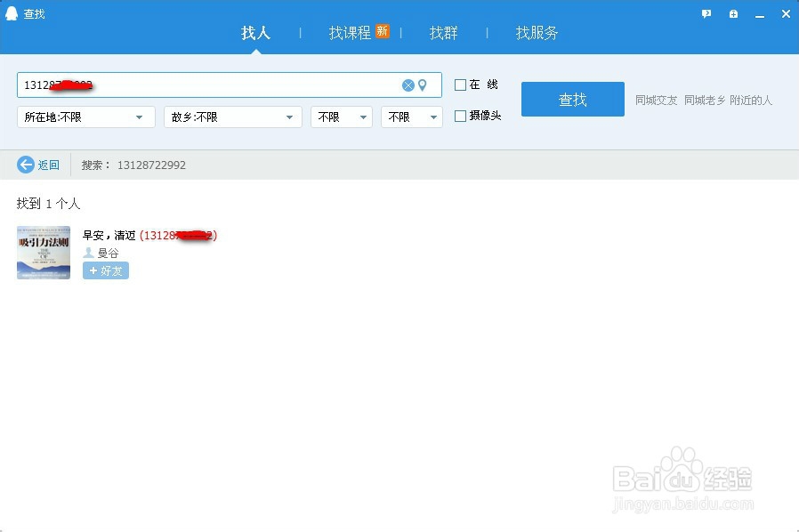Select the 找服务 tab
This screenshot has height=532, width=799.
[x=535, y=33]
